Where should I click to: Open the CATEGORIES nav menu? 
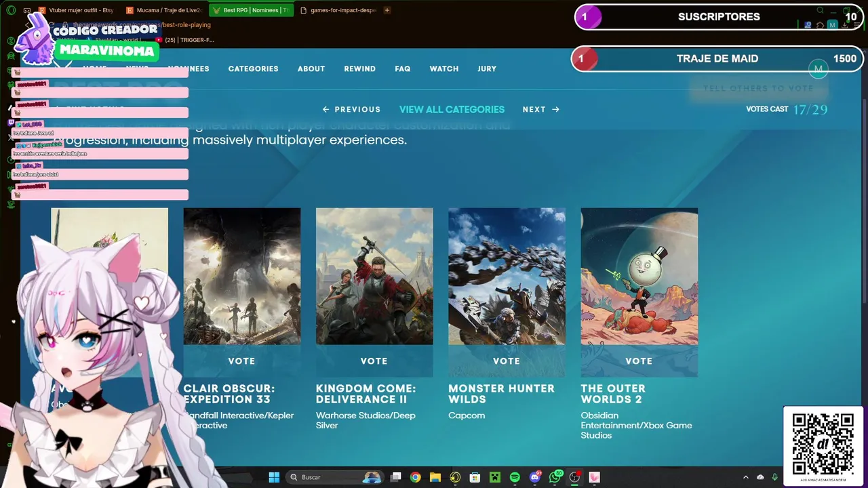253,68
